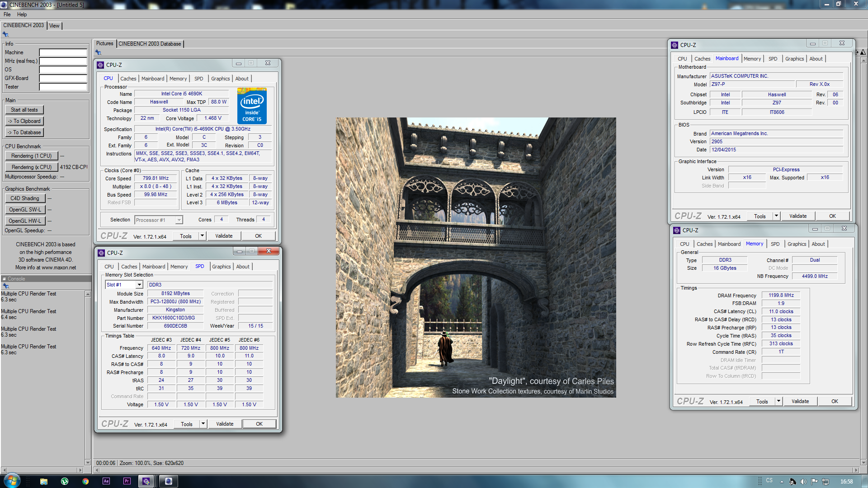Click OK in the SPD window

[259, 424]
